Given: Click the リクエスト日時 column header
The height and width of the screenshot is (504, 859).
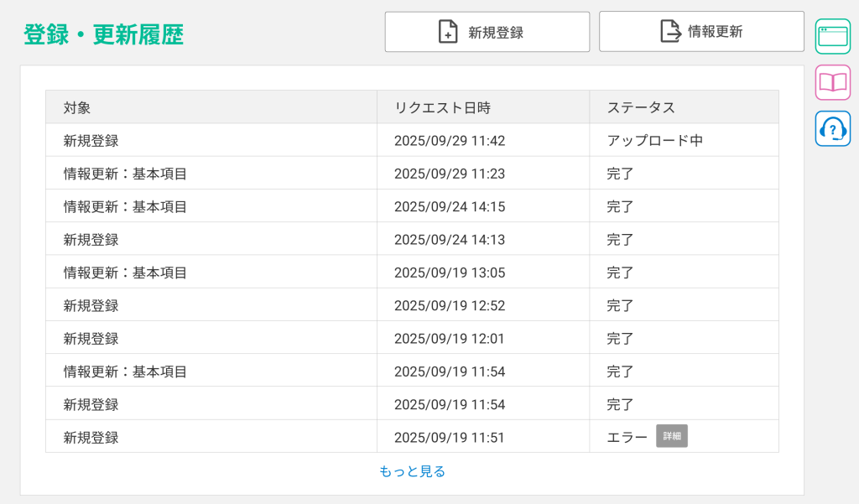Looking at the screenshot, I should [x=442, y=107].
